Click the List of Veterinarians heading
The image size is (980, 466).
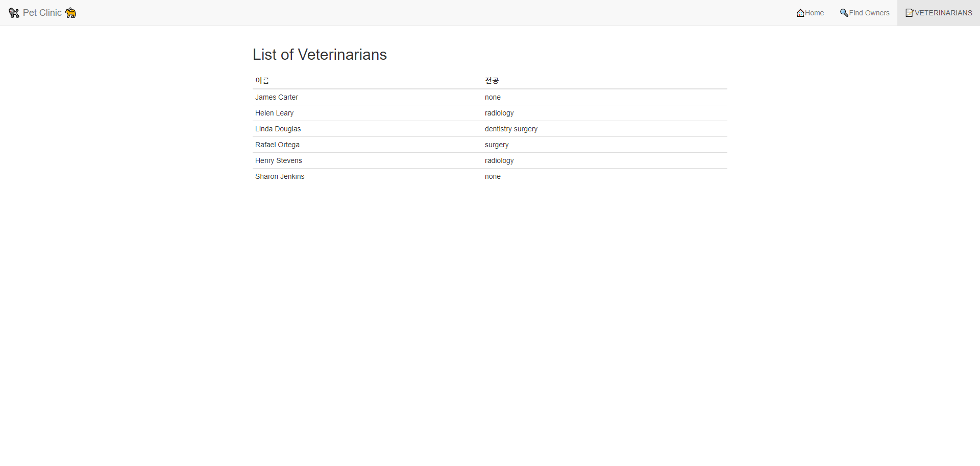coord(320,54)
